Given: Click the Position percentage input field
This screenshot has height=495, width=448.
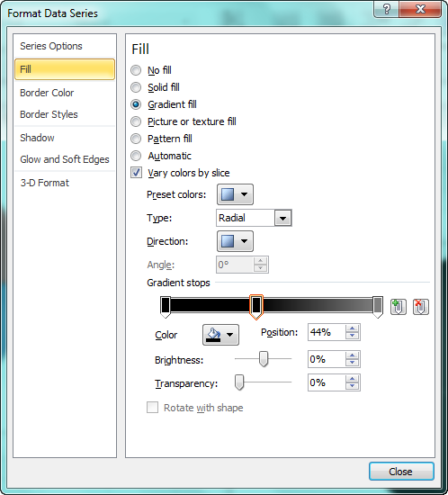Looking at the screenshot, I should [x=327, y=332].
